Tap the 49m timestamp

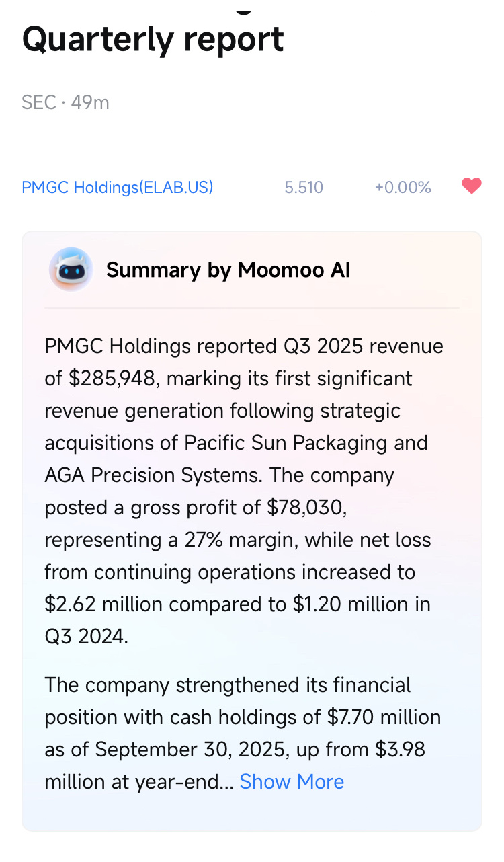pos(90,102)
